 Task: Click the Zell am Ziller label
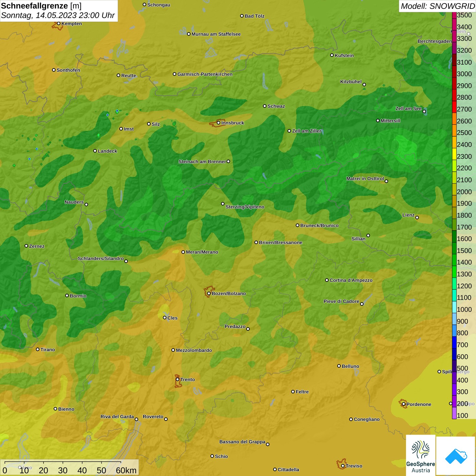tap(307, 131)
